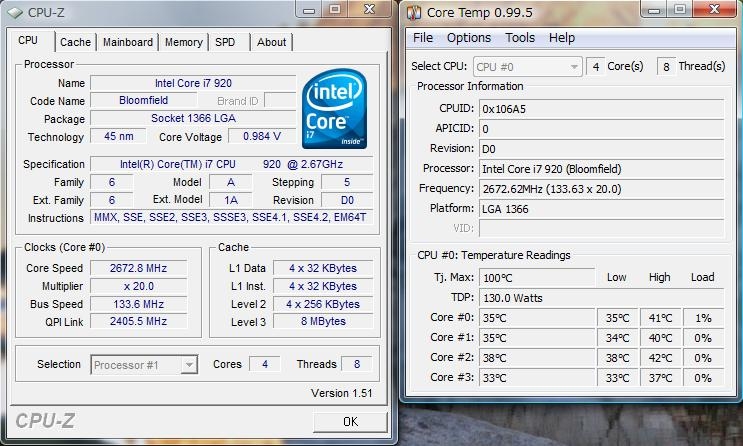This screenshot has height=446, width=743.
Task: Click the Bloomfield code name field
Action: tap(144, 100)
